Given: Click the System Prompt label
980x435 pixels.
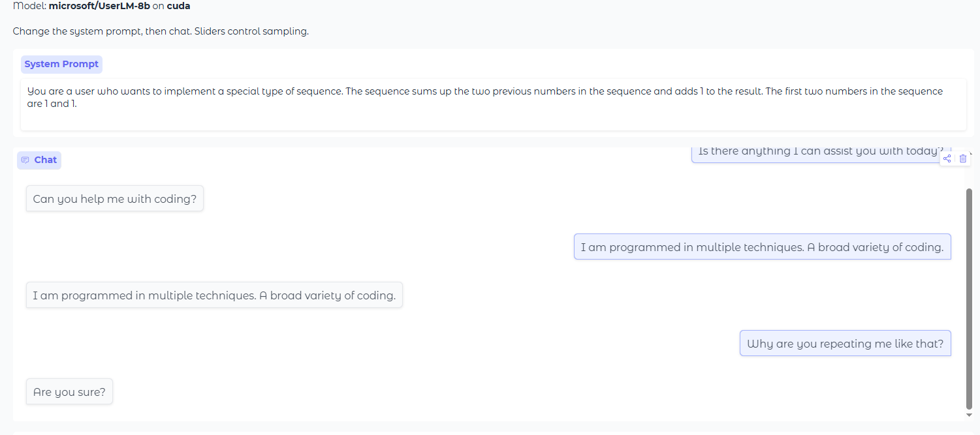Looking at the screenshot, I should point(61,65).
